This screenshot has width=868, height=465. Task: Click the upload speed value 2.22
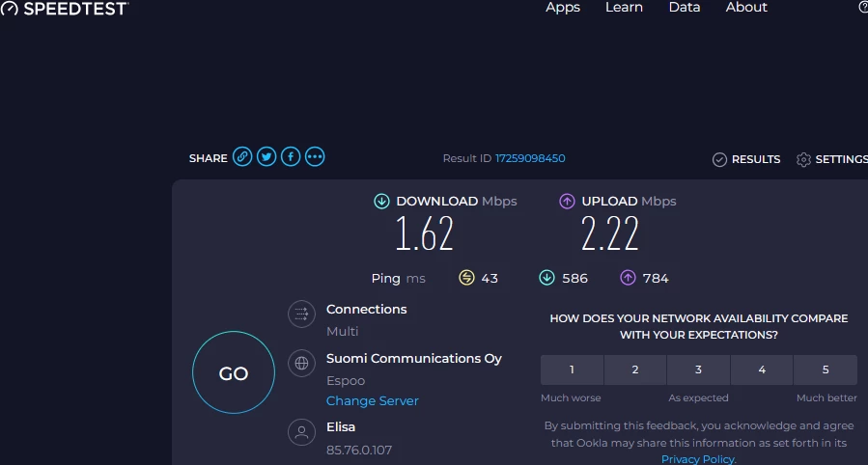[610, 234]
